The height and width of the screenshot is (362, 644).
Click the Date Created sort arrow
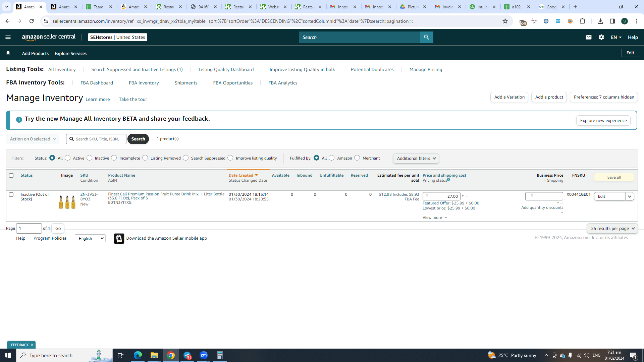(x=256, y=175)
